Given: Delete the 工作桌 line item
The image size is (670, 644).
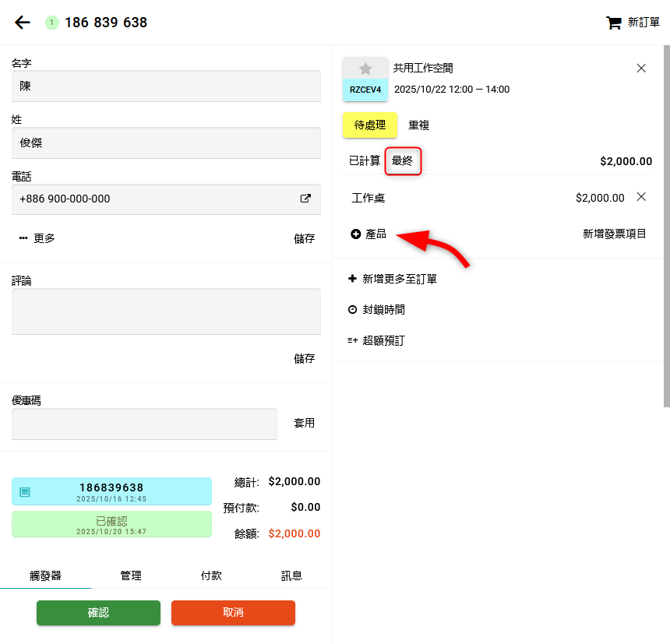Looking at the screenshot, I should pos(641,197).
